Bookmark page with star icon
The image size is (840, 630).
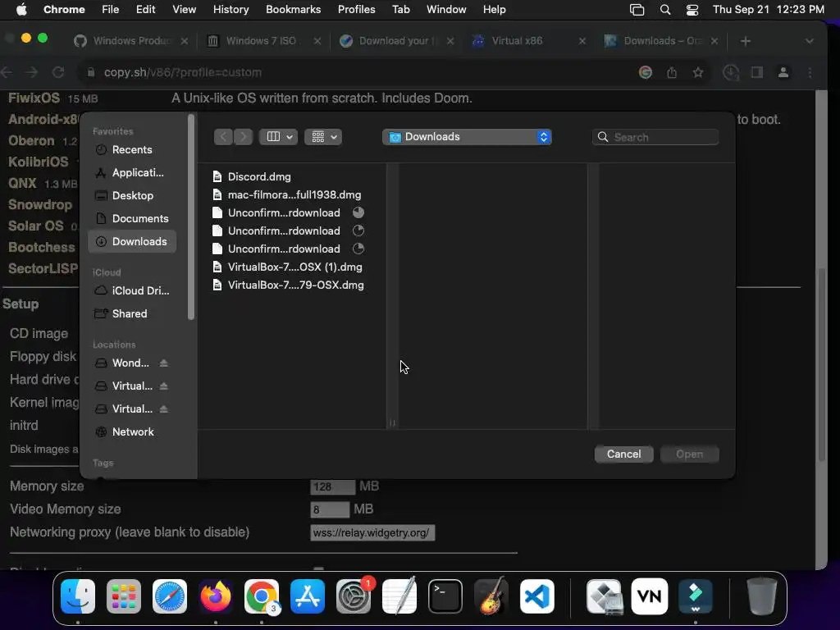click(x=697, y=72)
